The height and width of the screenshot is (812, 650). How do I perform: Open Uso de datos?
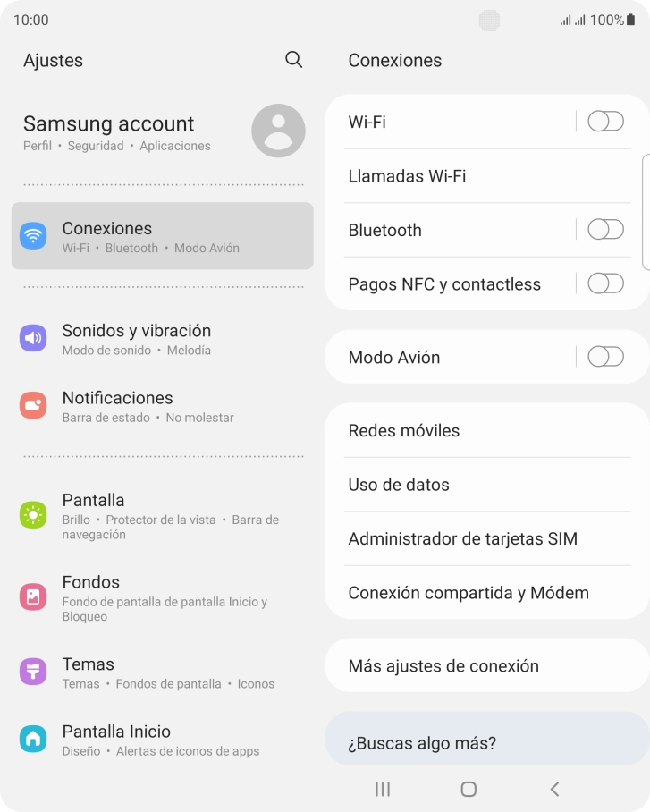pos(487,485)
